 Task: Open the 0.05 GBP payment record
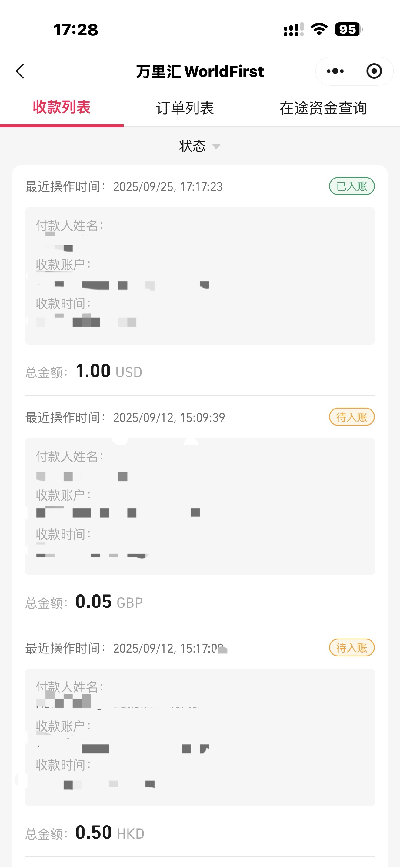click(x=200, y=506)
